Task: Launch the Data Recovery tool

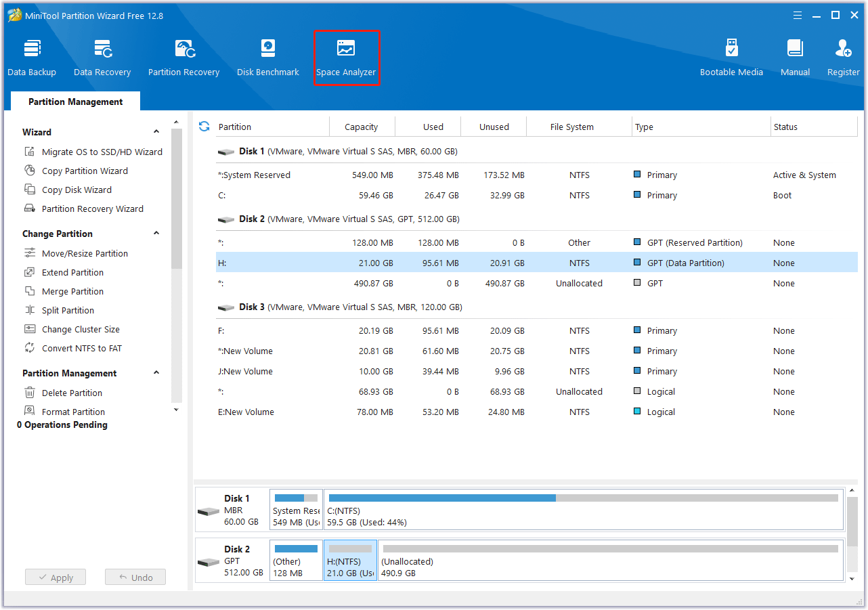Action: pos(102,58)
